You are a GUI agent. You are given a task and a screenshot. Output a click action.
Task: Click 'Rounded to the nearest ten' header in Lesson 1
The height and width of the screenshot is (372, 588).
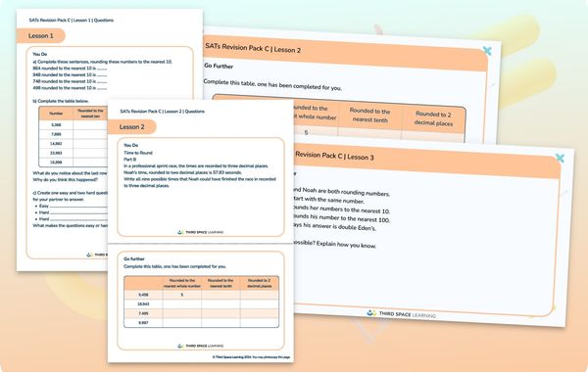90,114
